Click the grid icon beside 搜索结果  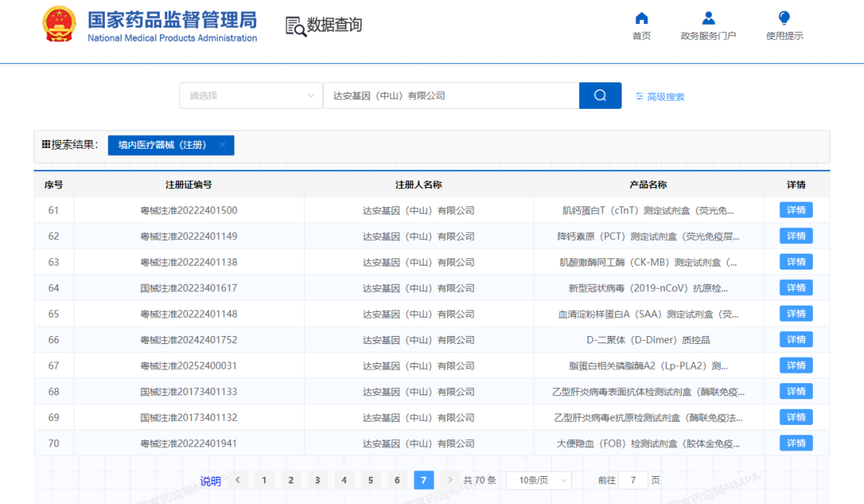coord(46,144)
